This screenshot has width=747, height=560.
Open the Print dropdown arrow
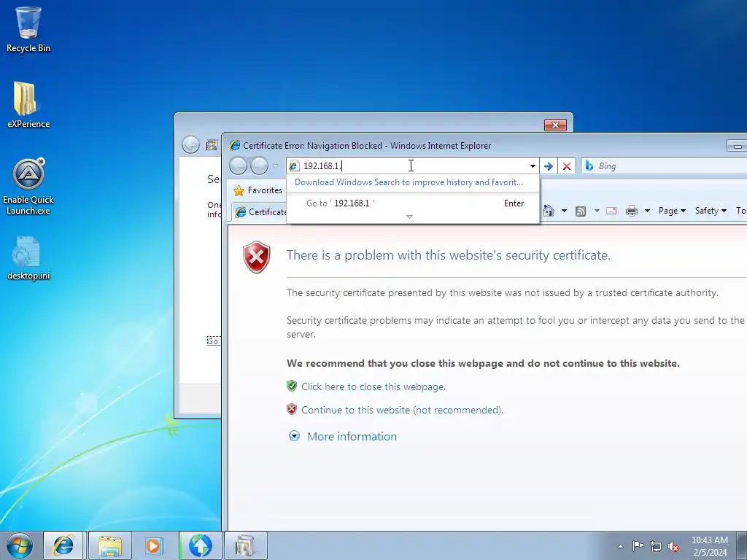tap(648, 211)
